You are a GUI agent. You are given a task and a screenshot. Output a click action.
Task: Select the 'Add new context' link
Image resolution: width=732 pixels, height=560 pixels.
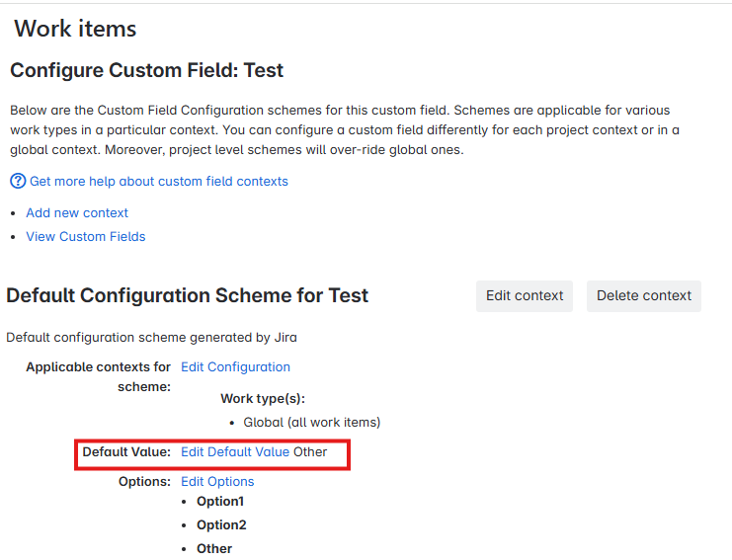tap(77, 212)
